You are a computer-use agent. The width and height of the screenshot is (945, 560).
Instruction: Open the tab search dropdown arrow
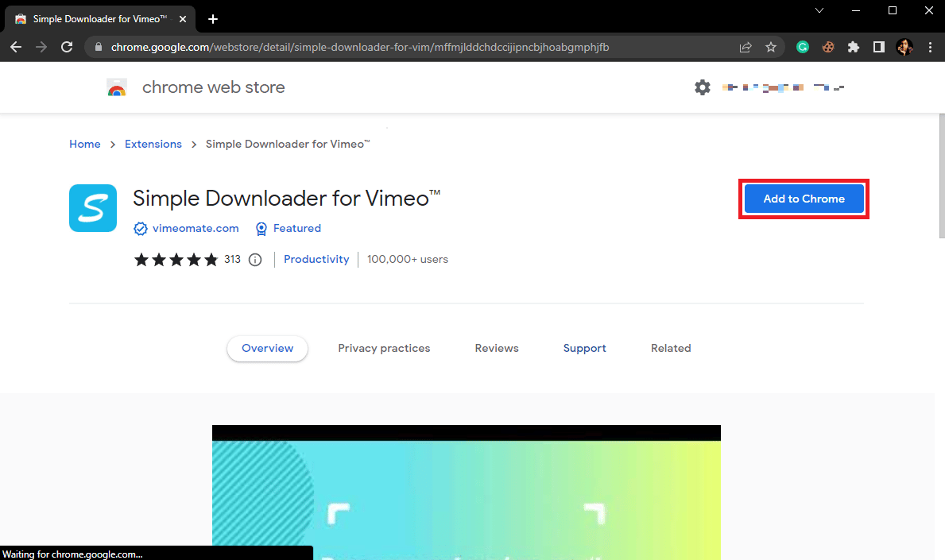click(819, 10)
